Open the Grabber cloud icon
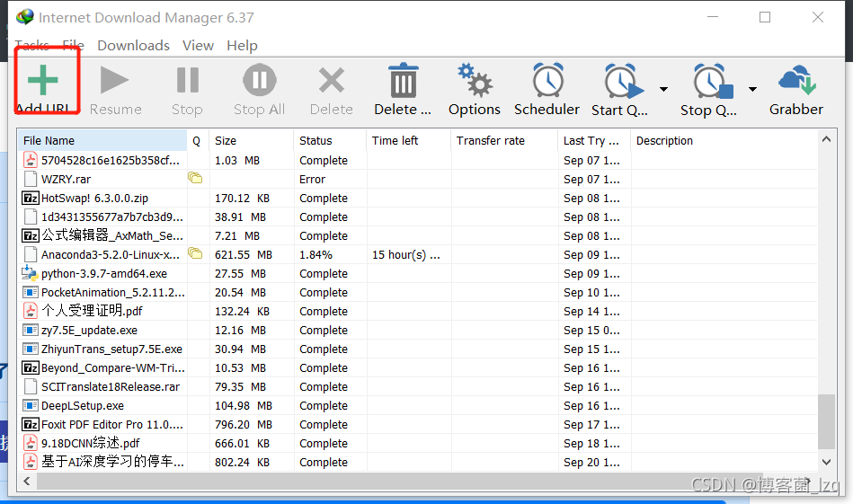 [797, 81]
